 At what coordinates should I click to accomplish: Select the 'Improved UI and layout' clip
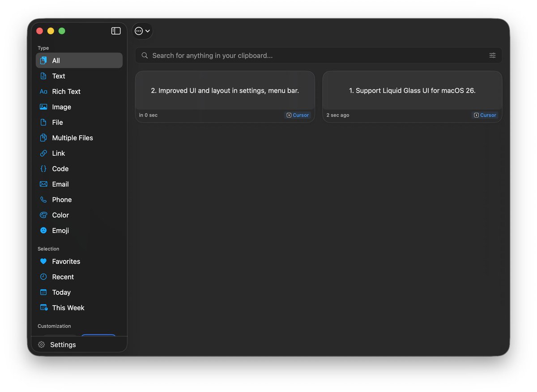(225, 90)
